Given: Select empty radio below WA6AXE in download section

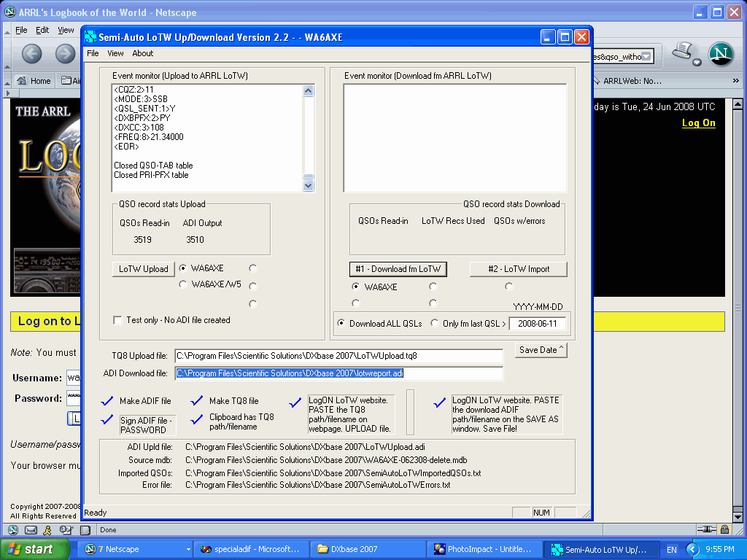Looking at the screenshot, I should coord(355,303).
